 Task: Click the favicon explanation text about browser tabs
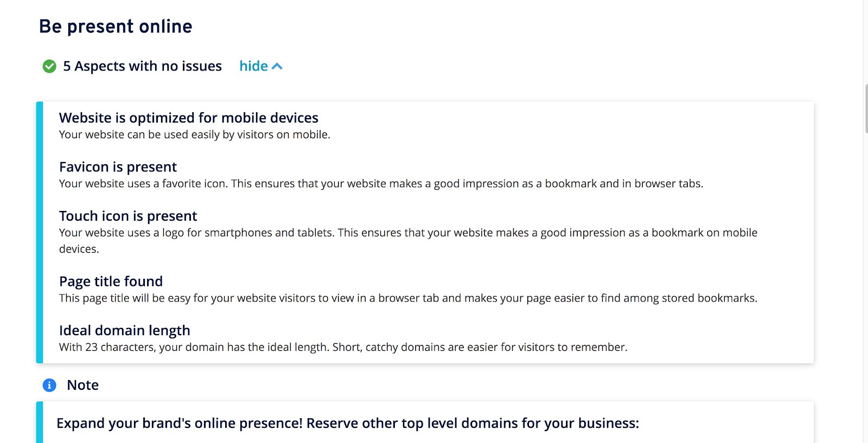[380, 184]
